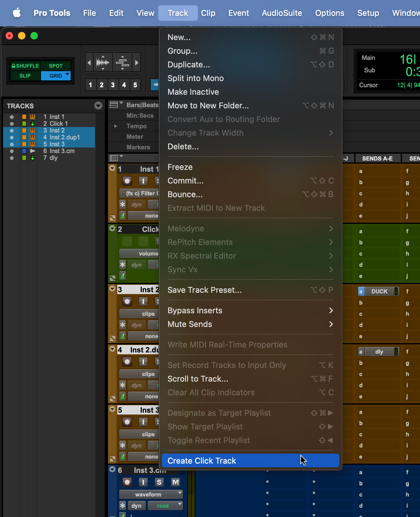Click the Inst 3.cm freeze snowflake icon
Screen dimensions: 420x517
(x=123, y=506)
